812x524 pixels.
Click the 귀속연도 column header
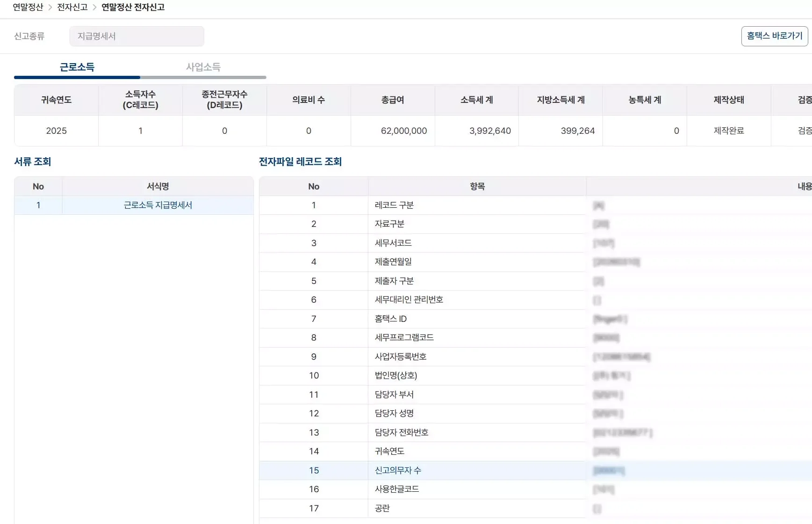point(56,100)
